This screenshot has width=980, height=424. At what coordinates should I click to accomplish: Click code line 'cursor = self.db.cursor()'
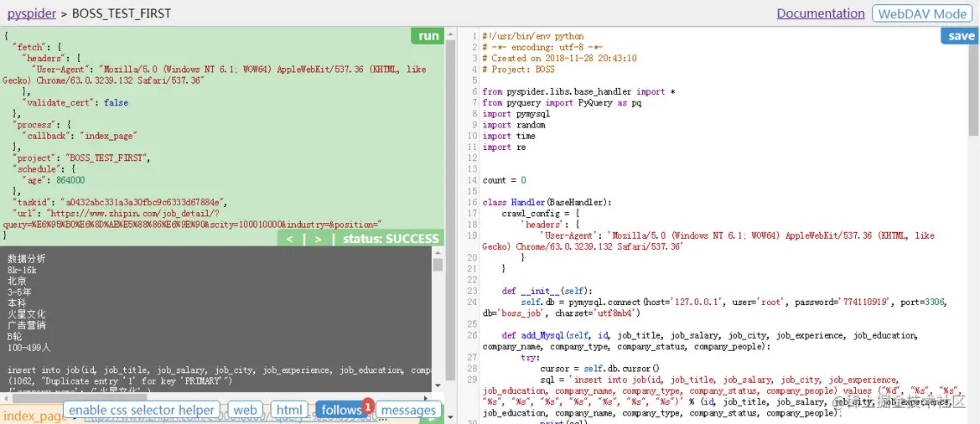point(600,369)
